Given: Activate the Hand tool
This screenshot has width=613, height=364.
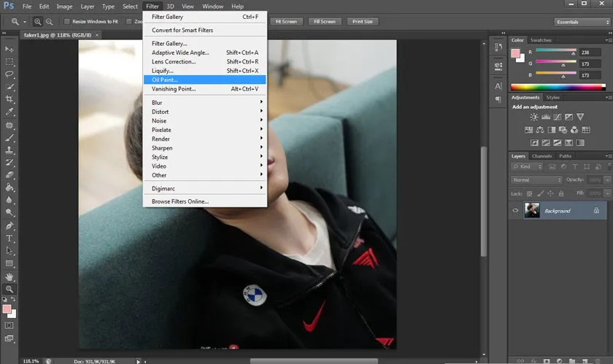Looking at the screenshot, I should point(9,276).
